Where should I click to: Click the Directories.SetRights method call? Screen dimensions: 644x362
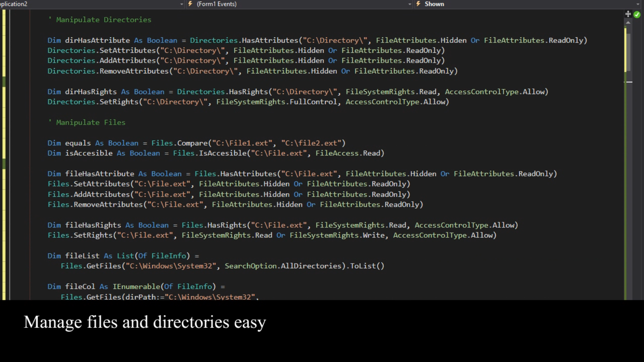pyautogui.click(x=93, y=102)
